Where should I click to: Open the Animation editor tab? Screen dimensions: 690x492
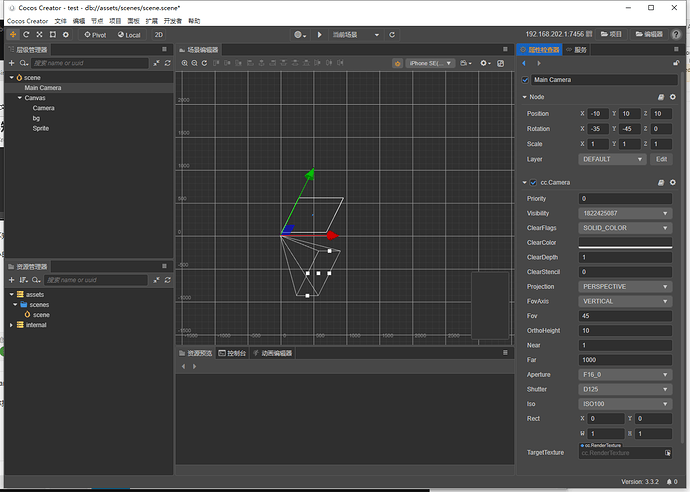[x=272, y=353]
